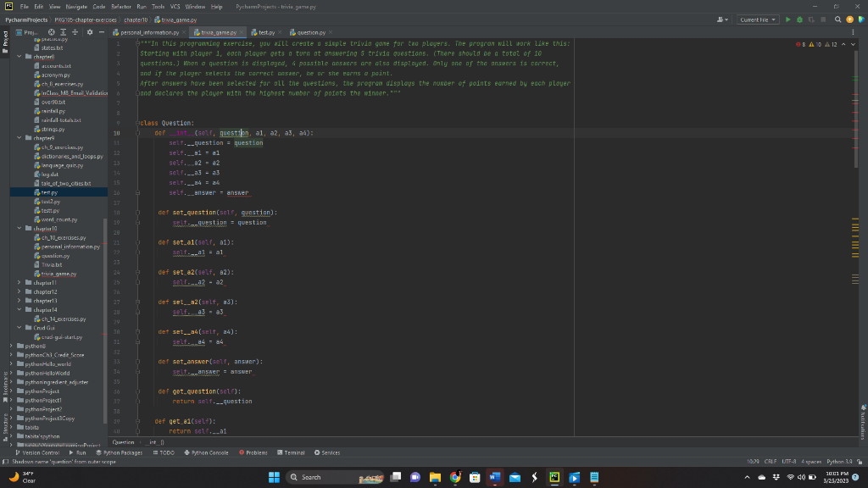The width and height of the screenshot is (868, 488).
Task: Open the Refactor menu
Action: 120,6
